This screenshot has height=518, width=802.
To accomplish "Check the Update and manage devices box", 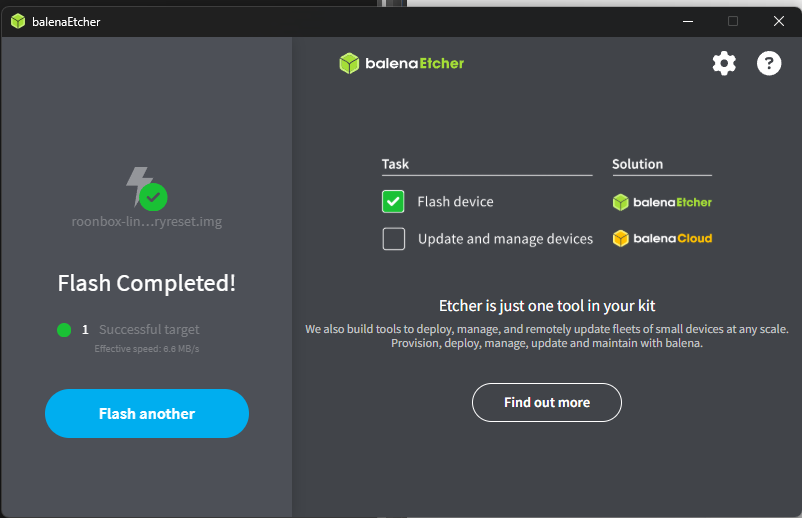I will pos(393,239).
